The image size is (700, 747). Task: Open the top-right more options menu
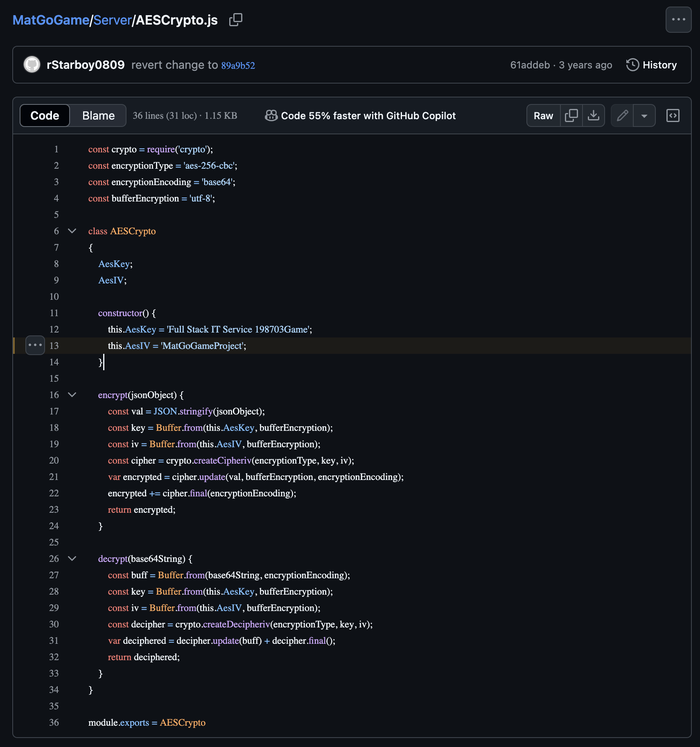pos(678,20)
